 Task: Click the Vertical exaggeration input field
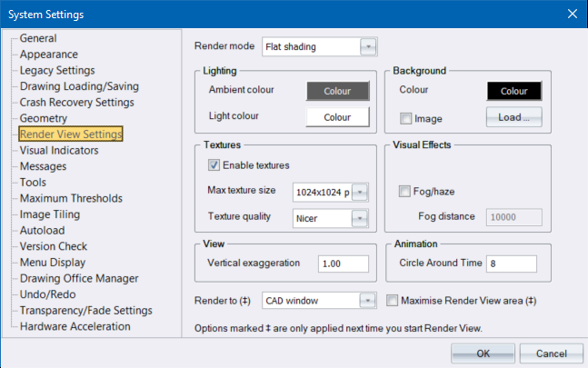[x=344, y=264]
